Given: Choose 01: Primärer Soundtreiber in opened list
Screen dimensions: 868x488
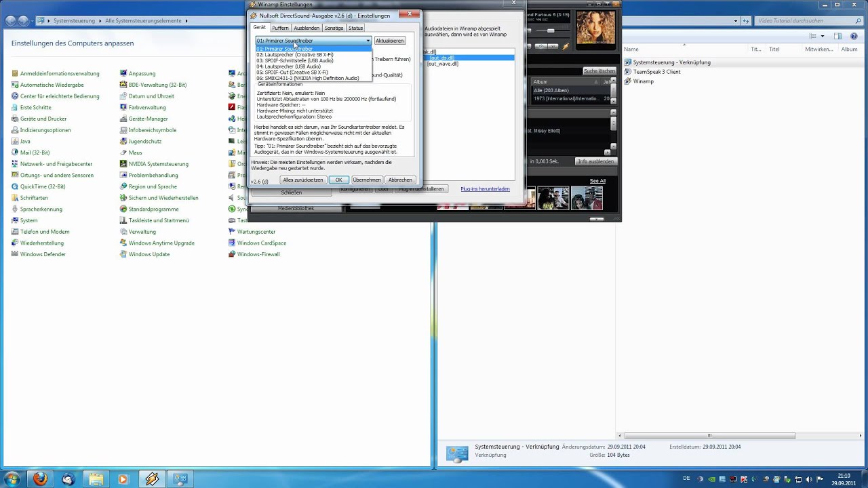Looking at the screenshot, I should 313,49.
